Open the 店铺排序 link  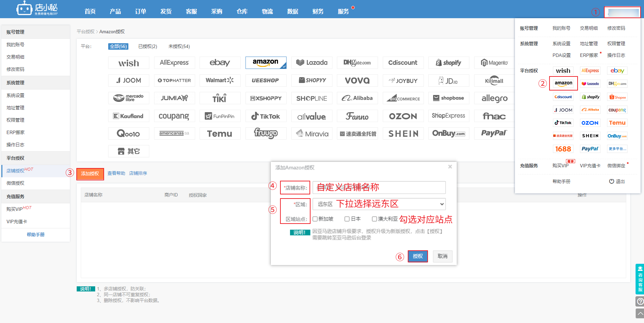(x=138, y=173)
